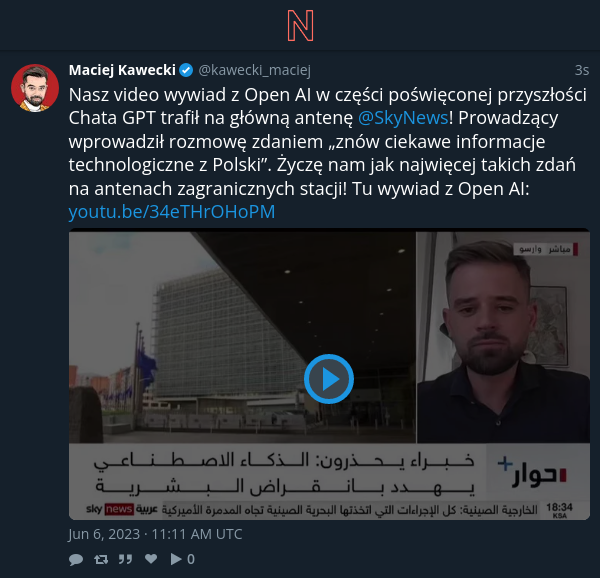Click Maciej Kawecki's cartoon avatar
The width and height of the screenshot is (600, 578).
[x=35, y=88]
